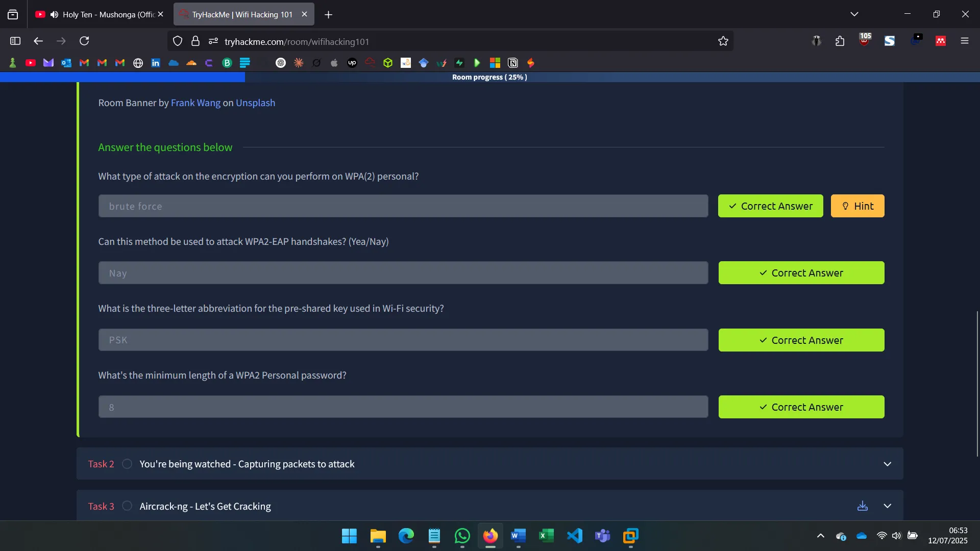Open the YouTube bookmark in bookmarks bar
Viewport: 980px width, 551px height.
tap(31, 63)
